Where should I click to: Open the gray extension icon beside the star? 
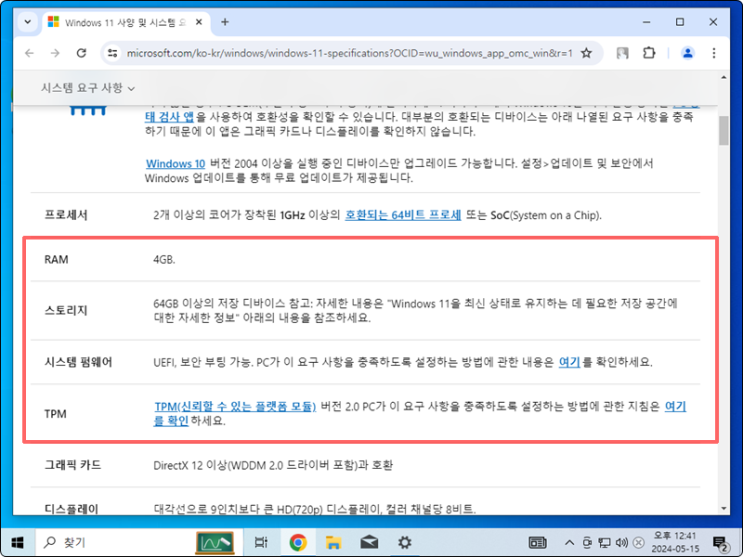(623, 53)
